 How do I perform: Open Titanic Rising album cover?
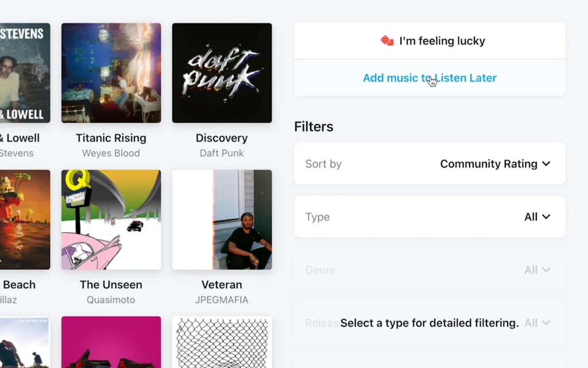click(111, 72)
